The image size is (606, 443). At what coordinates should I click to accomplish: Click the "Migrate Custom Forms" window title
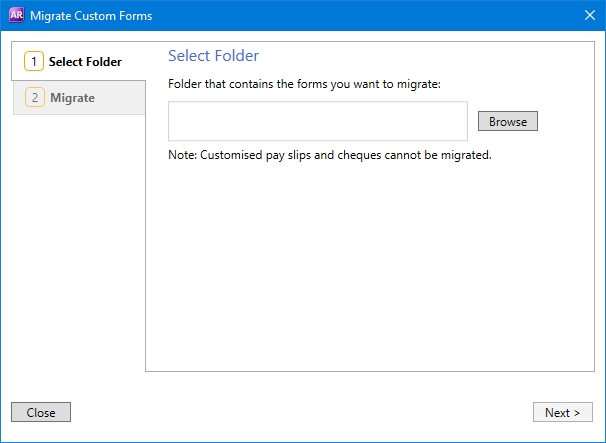pos(91,16)
